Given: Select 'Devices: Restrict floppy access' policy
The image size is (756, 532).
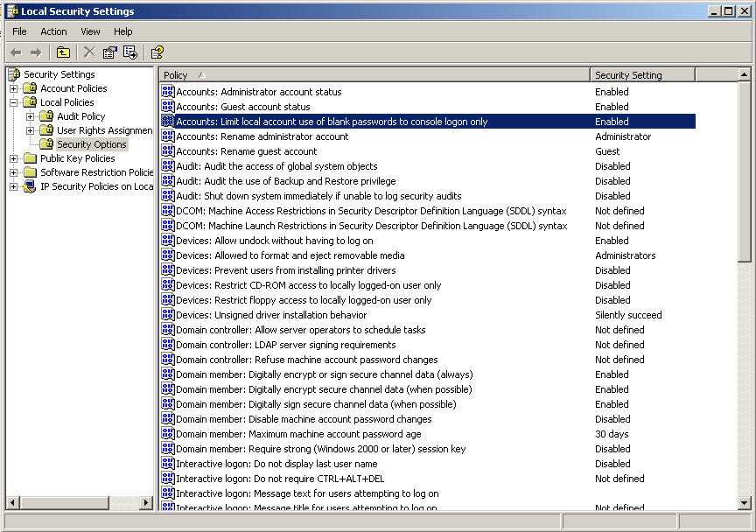Looking at the screenshot, I should tap(304, 300).
